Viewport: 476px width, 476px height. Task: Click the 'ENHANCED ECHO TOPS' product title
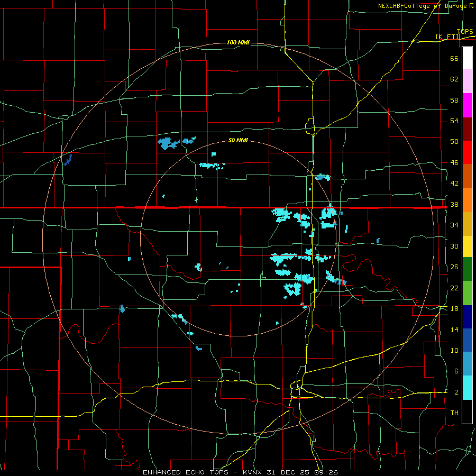point(186,472)
